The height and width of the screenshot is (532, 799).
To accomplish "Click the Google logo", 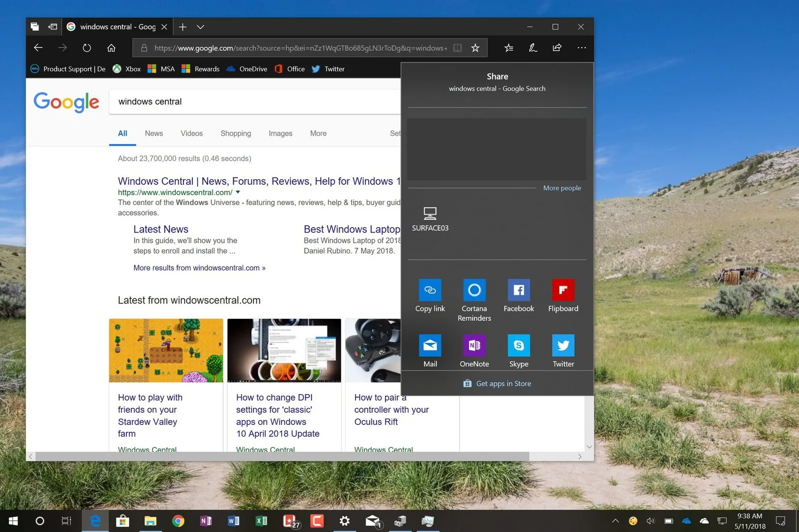I will point(66,102).
